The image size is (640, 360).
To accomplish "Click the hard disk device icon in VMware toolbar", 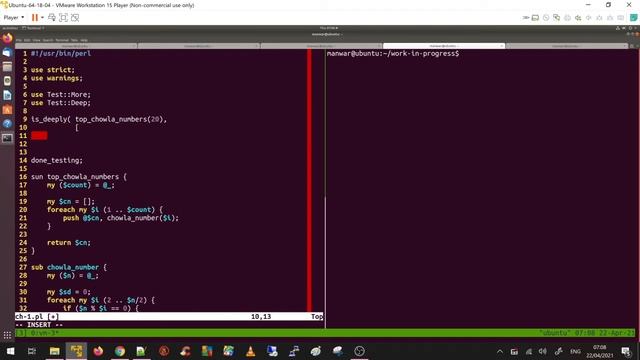I will tap(535, 18).
